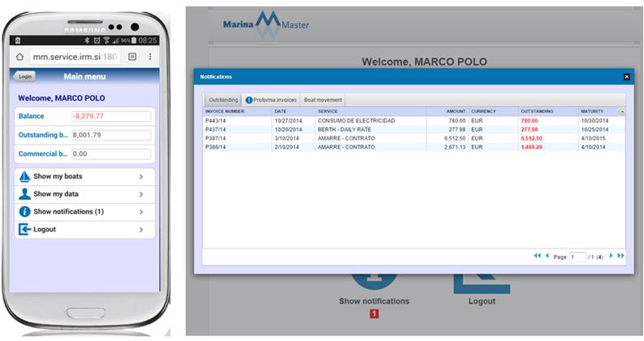Open the mobile browser three-dot menu
The height and width of the screenshot is (341, 644).
click(x=150, y=58)
